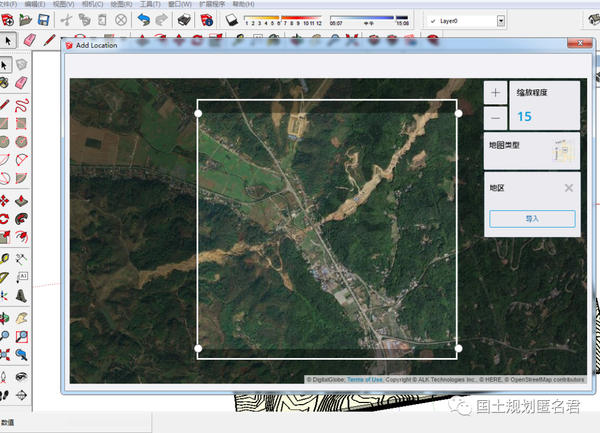Toggle the Layer0 checkmark
Screen dimensions: 600x433
point(432,20)
